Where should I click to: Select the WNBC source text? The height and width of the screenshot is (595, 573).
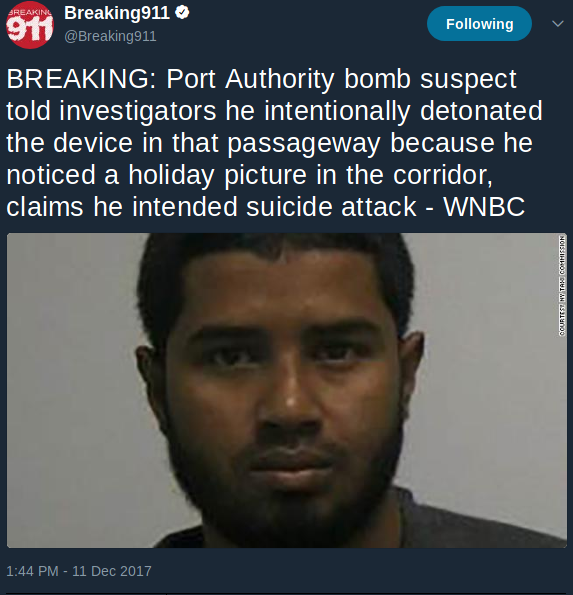pyautogui.click(x=484, y=207)
